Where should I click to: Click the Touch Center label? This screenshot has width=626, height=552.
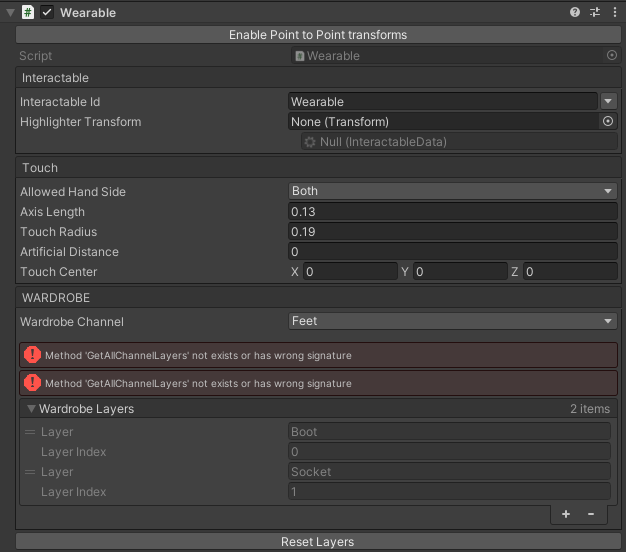click(x=58, y=272)
